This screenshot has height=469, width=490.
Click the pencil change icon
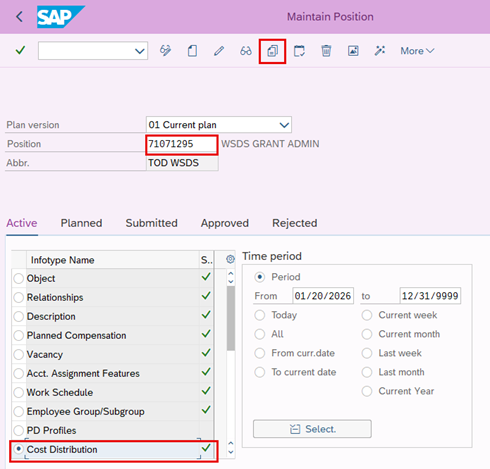click(x=219, y=51)
